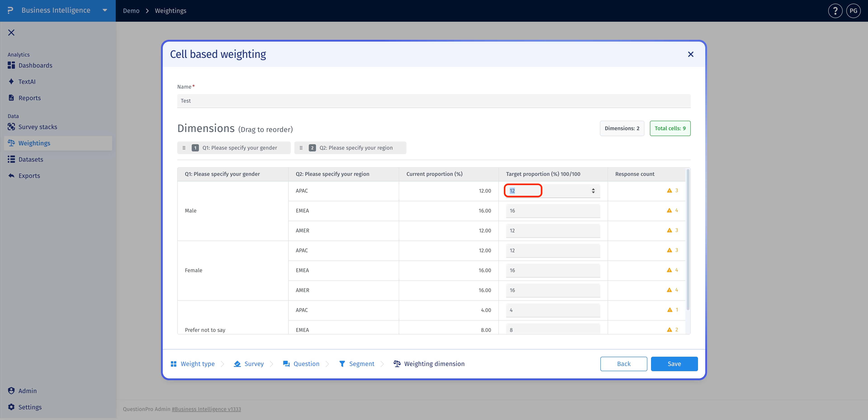Click the Dimensions: 2 badge
The height and width of the screenshot is (420, 868).
click(x=622, y=128)
